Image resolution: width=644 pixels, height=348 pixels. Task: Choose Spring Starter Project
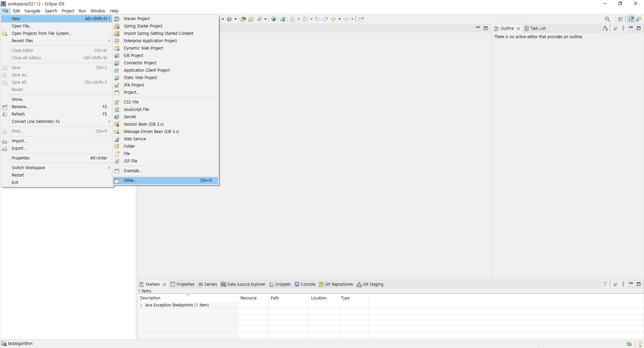click(x=166, y=26)
